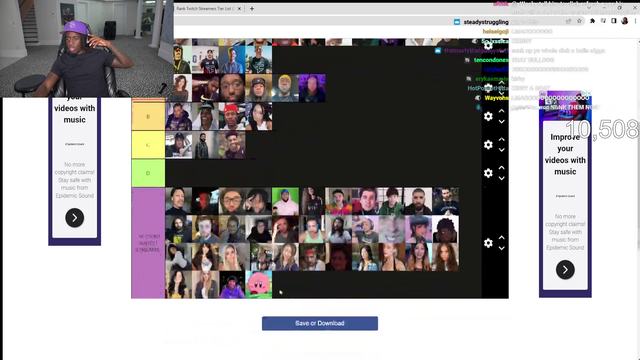The height and width of the screenshot is (360, 640).
Task: Select the bearded man with purple background thumbnail
Action: 312,88
